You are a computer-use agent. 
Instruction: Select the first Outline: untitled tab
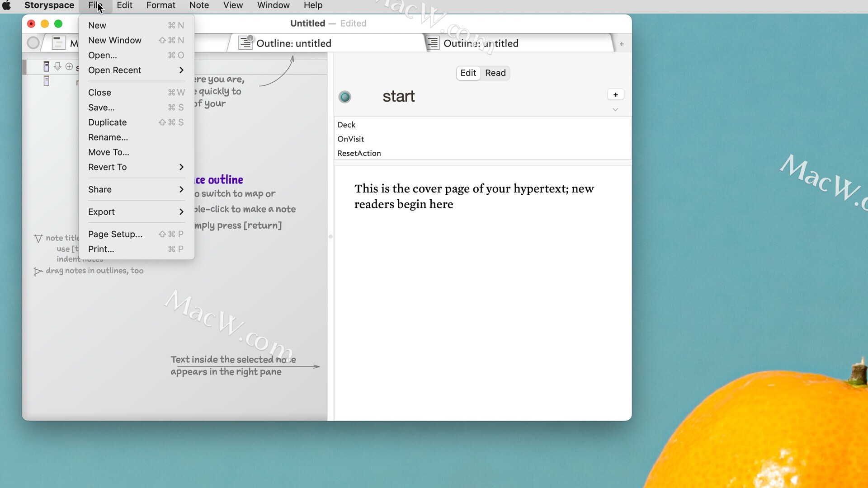tap(325, 43)
